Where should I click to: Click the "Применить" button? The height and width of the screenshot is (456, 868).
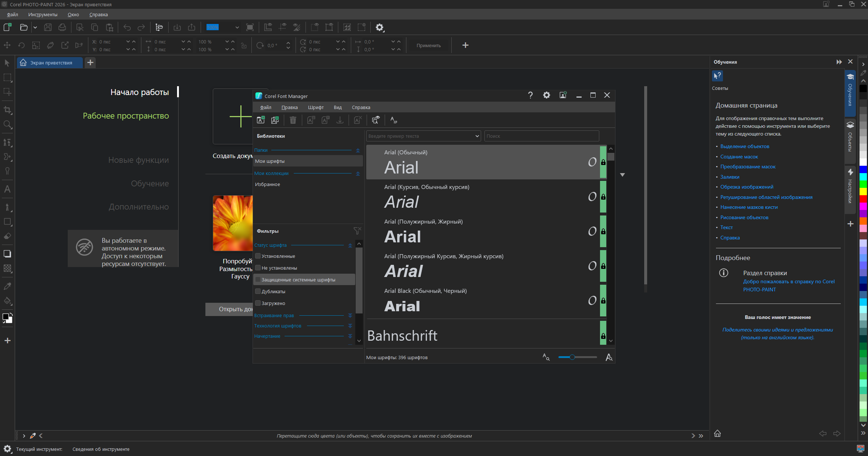(428, 45)
